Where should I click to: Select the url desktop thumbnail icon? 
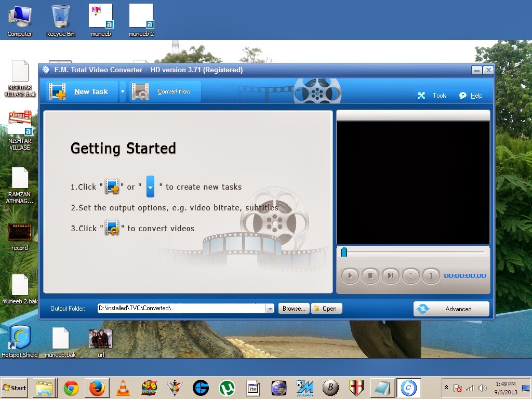101,343
